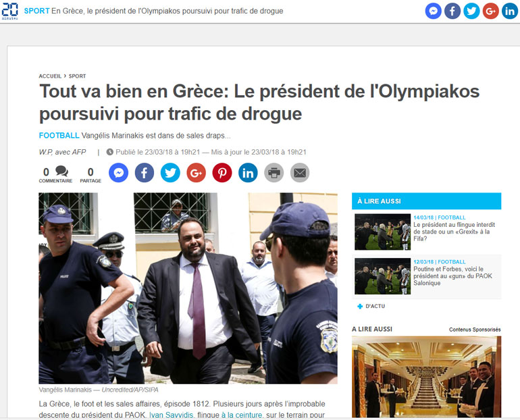Share on LinkedIn from top bar
This screenshot has height=420, width=520.
510,11
